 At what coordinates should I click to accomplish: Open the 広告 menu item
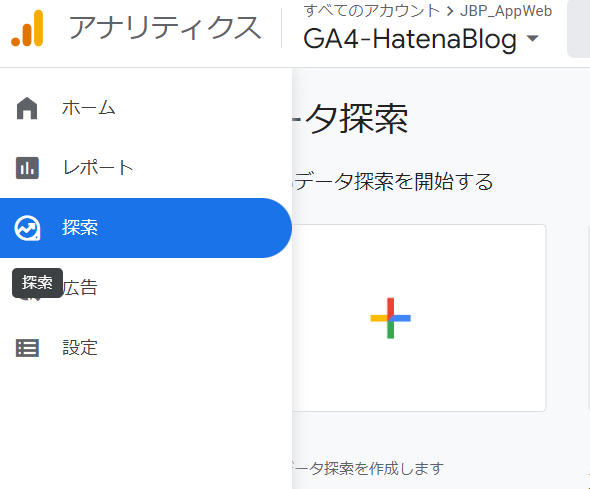[146, 288]
